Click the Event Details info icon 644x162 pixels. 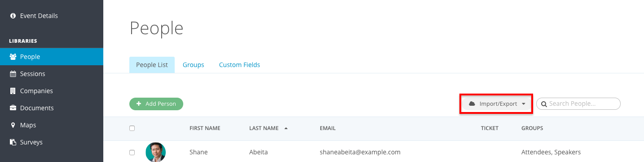pos(13,16)
